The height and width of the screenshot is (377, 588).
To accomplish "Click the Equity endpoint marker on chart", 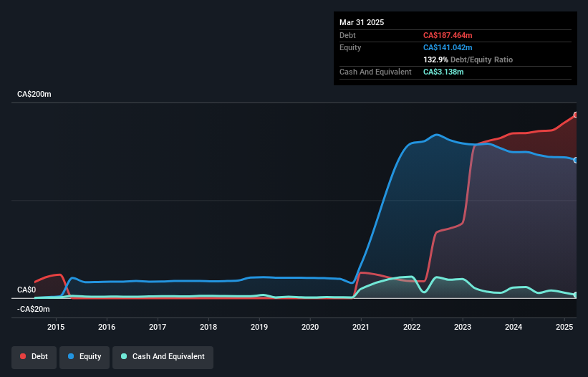I will [576, 160].
